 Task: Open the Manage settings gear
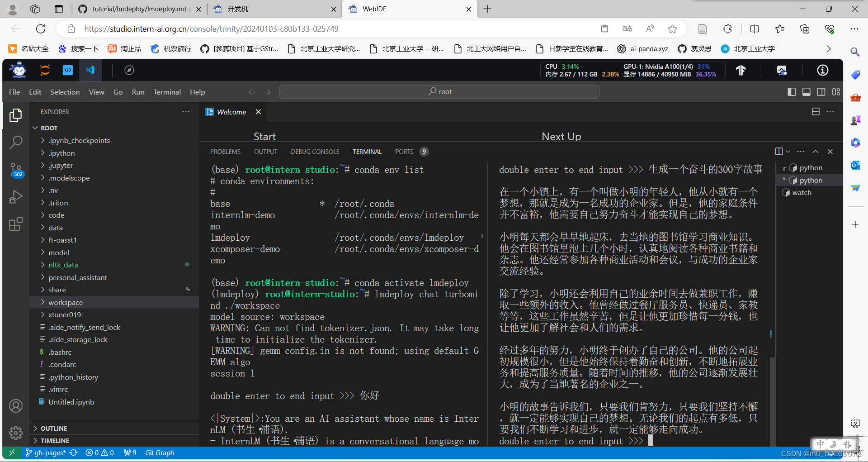16,433
